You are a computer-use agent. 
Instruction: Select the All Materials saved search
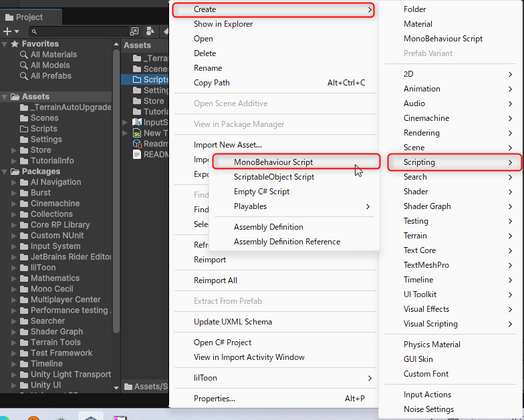tap(53, 55)
